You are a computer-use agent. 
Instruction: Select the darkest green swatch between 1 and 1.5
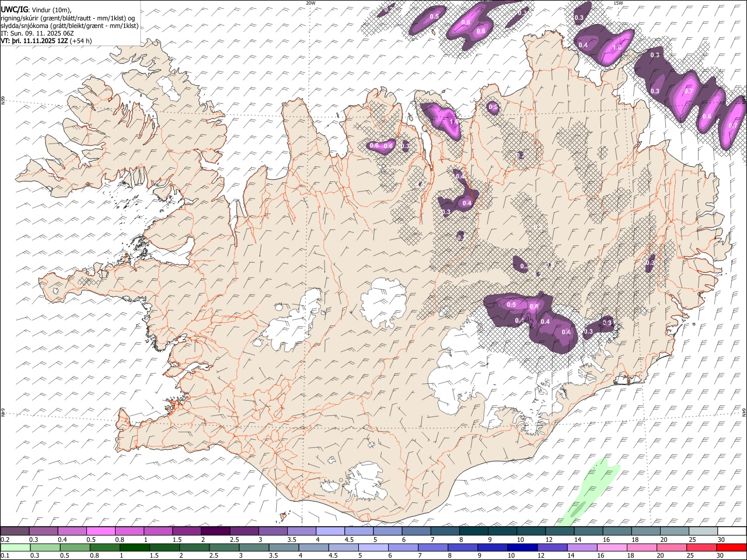click(134, 547)
